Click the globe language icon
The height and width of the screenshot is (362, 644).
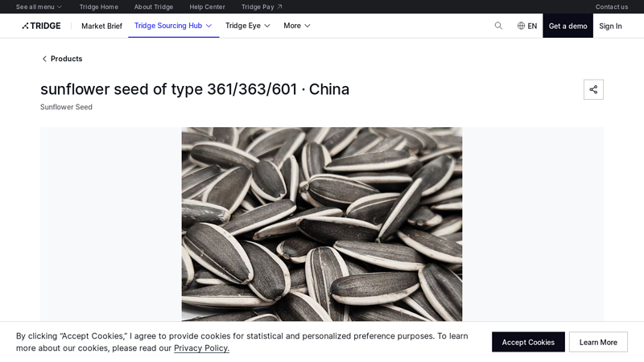click(x=521, y=26)
